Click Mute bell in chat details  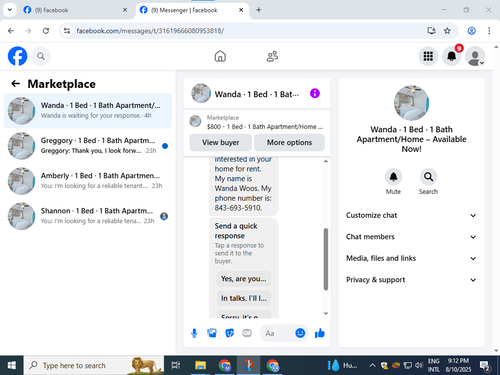tap(393, 177)
